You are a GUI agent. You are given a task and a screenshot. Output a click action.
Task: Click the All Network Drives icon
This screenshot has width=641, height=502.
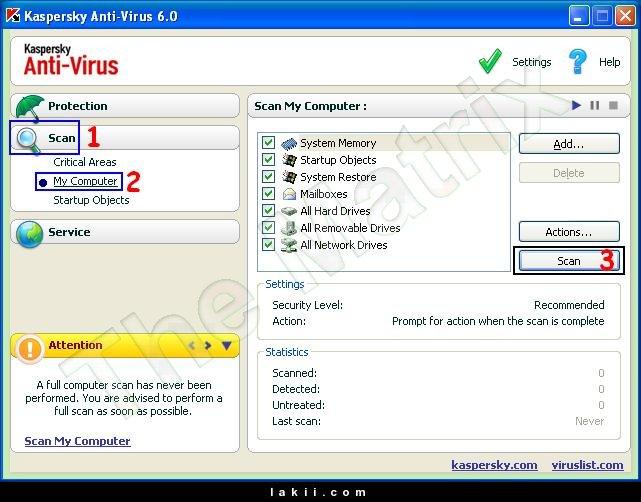point(289,245)
